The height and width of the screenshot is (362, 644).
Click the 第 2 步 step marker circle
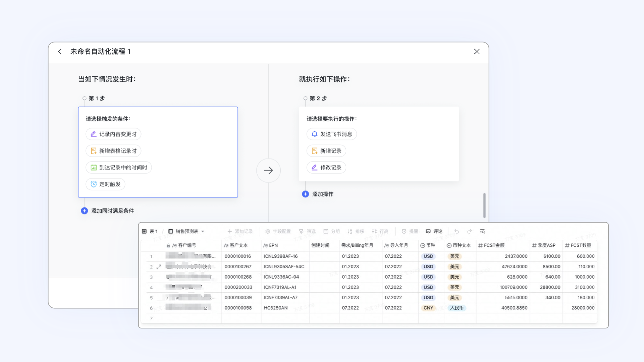tap(305, 98)
